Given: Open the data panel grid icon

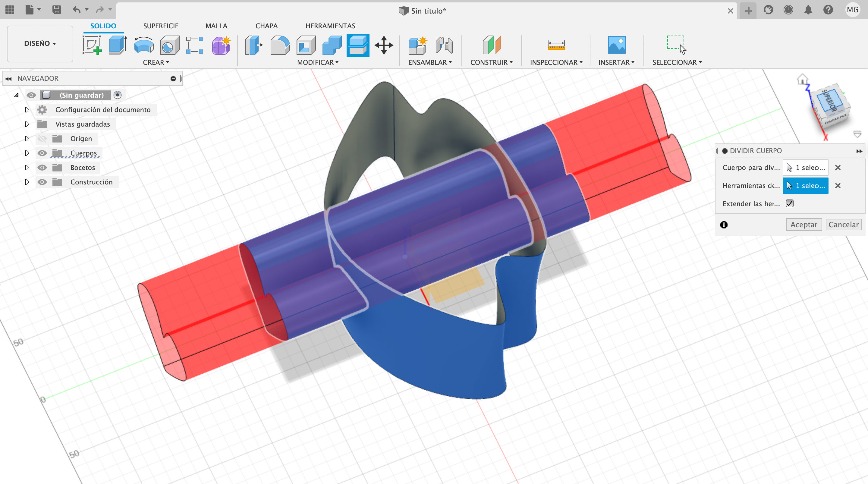Looking at the screenshot, I should (10, 10).
